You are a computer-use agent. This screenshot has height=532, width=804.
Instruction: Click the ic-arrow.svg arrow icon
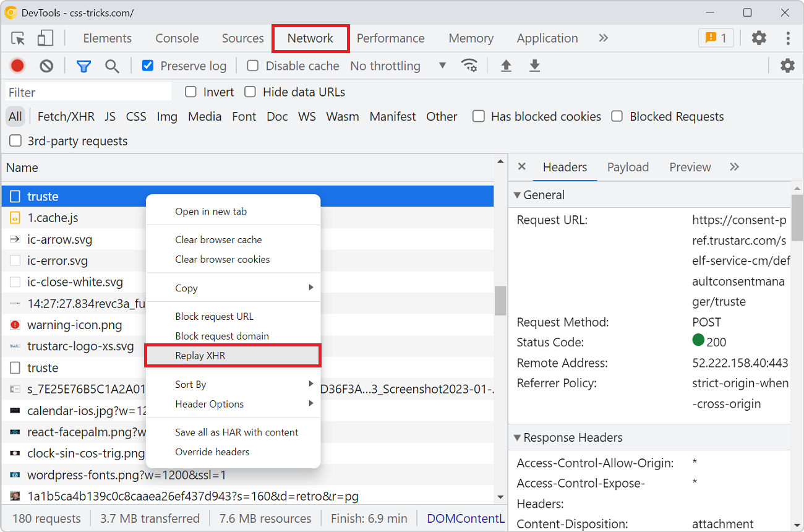pyautogui.click(x=15, y=239)
